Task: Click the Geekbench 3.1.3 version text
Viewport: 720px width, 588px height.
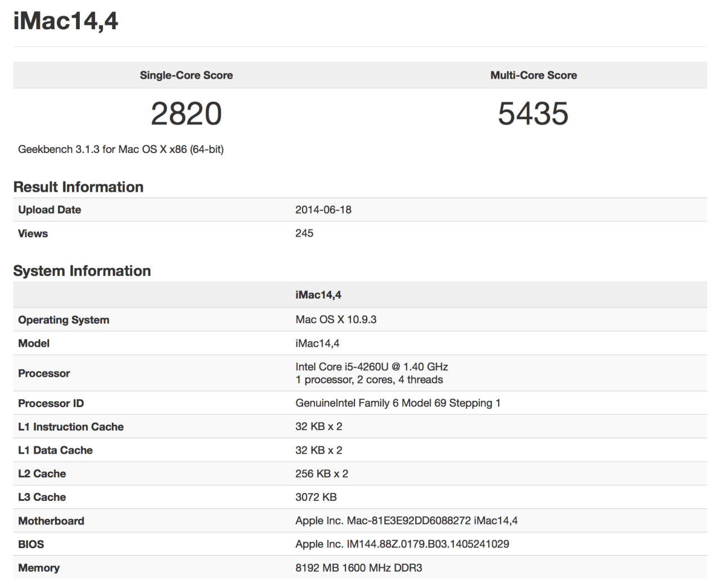Action: pos(121,150)
